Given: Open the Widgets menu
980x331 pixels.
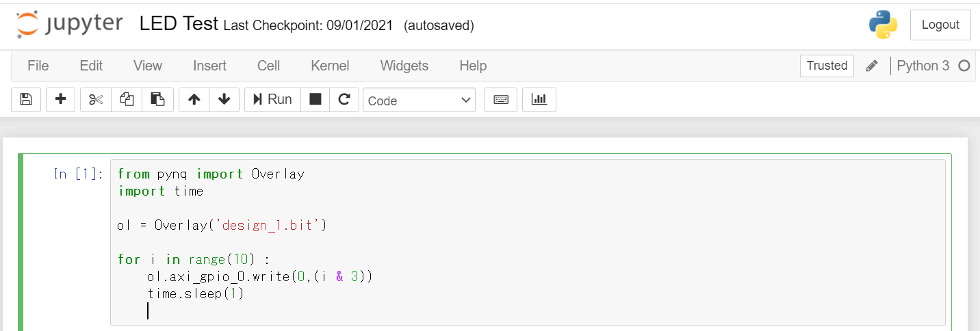Looking at the screenshot, I should [404, 66].
